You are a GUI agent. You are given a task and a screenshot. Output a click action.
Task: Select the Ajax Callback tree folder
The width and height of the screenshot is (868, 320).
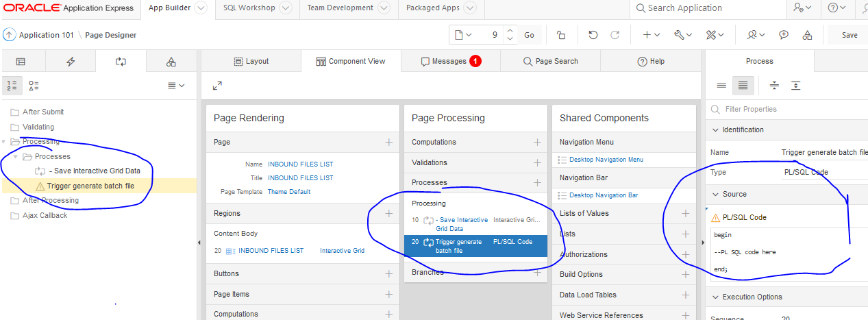click(x=45, y=215)
